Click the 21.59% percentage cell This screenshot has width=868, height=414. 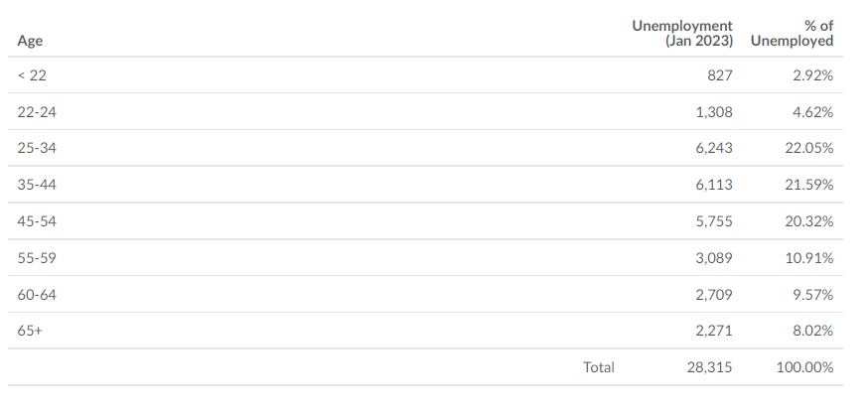point(808,185)
